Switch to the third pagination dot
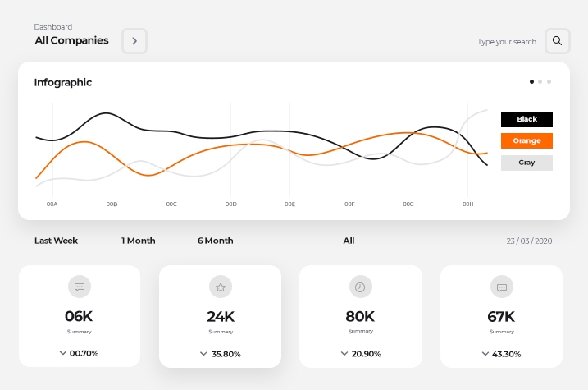This screenshot has height=390, width=588. (x=549, y=82)
